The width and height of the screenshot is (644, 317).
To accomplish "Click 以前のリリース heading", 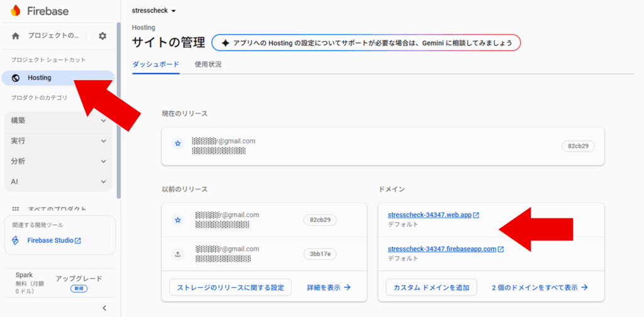I will pyautogui.click(x=184, y=189).
